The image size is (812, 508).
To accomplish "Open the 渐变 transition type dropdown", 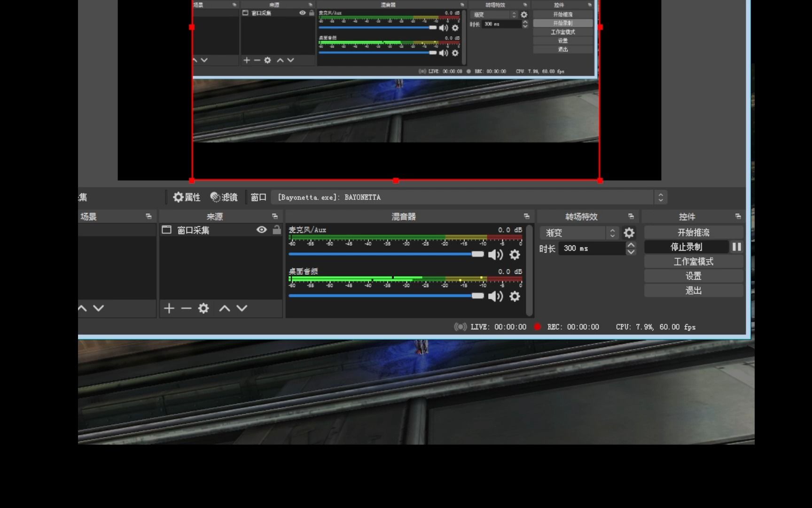I will (x=579, y=233).
